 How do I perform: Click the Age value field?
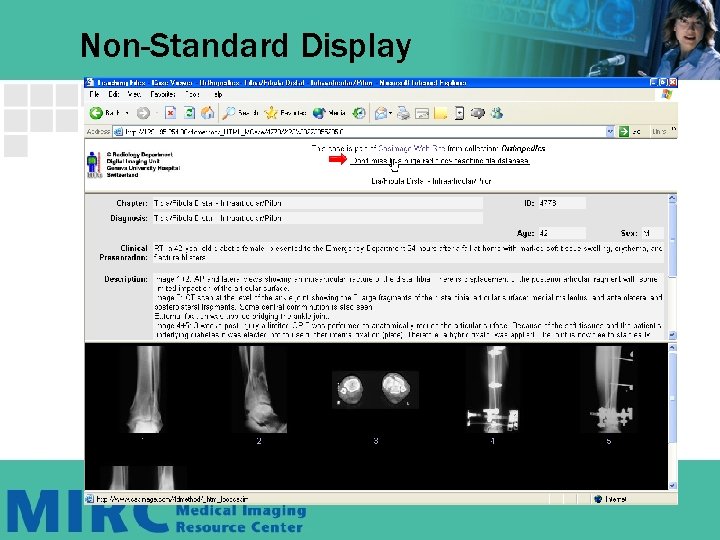(x=562, y=233)
